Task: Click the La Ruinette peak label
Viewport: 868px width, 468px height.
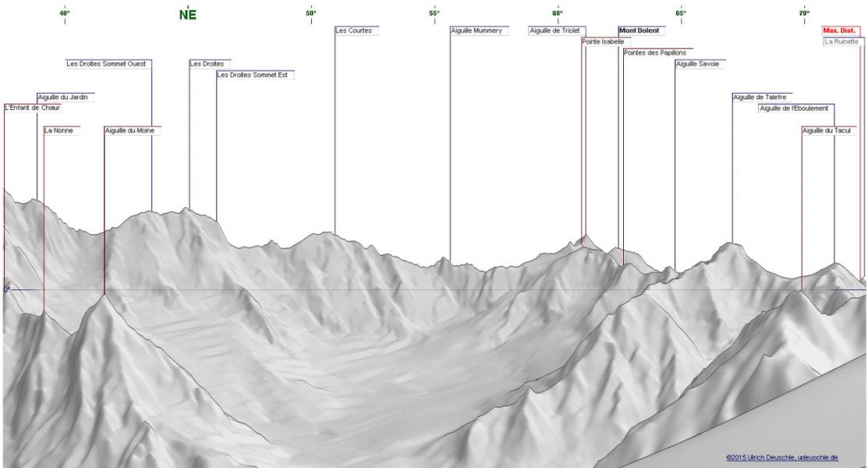Action: (842, 41)
